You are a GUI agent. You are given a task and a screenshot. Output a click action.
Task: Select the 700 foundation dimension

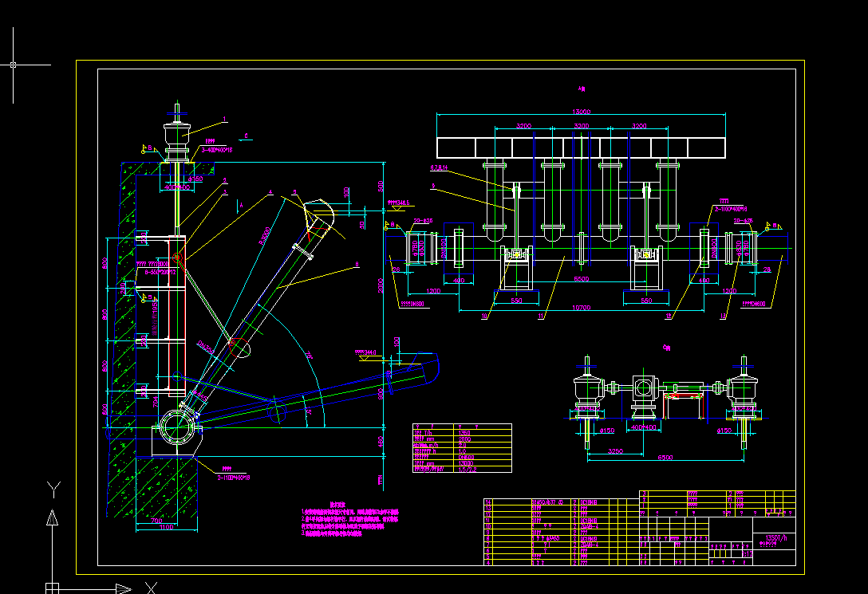[x=156, y=521]
